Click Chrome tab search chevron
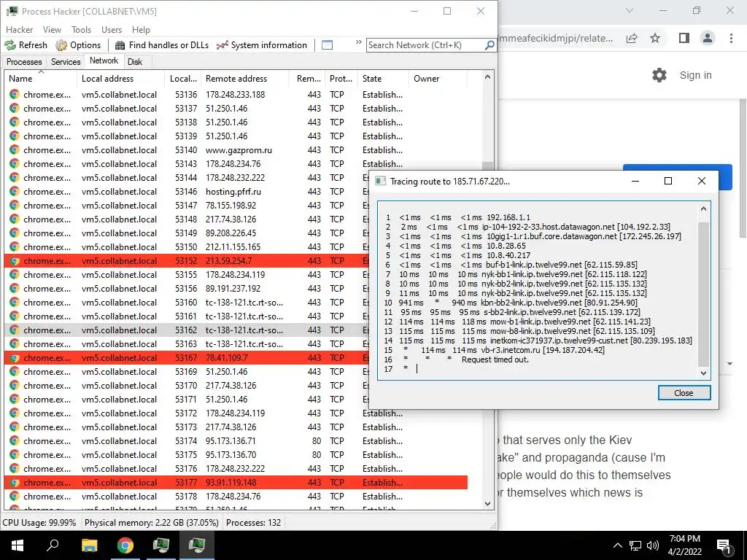This screenshot has height=560, width=747. click(630, 10)
